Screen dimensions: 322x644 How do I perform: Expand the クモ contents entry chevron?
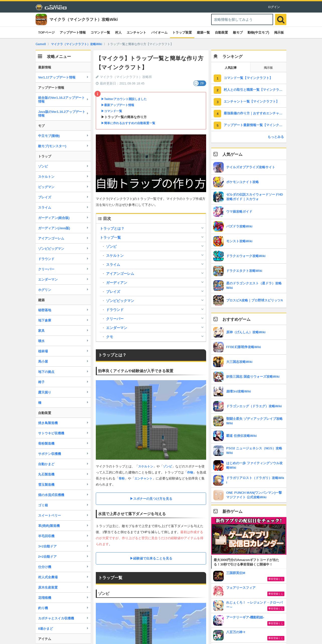click(x=202, y=336)
